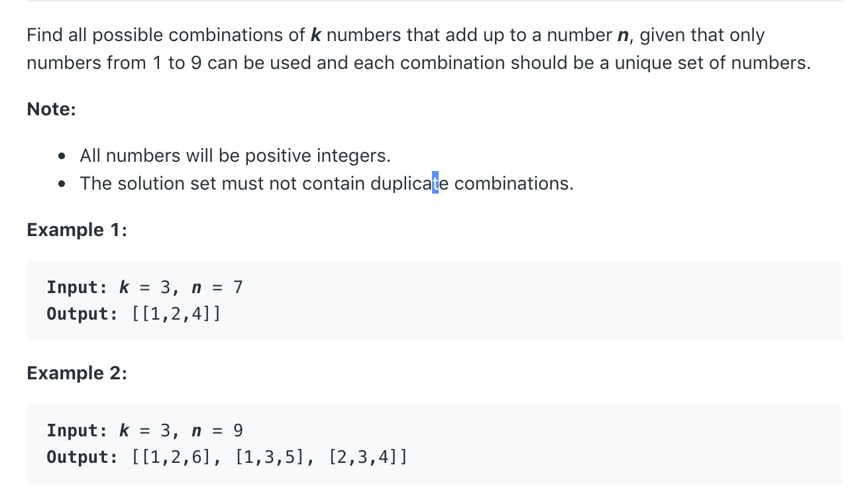The height and width of the screenshot is (504, 868).
Task: Click the "Note:" heading
Action: (x=51, y=109)
